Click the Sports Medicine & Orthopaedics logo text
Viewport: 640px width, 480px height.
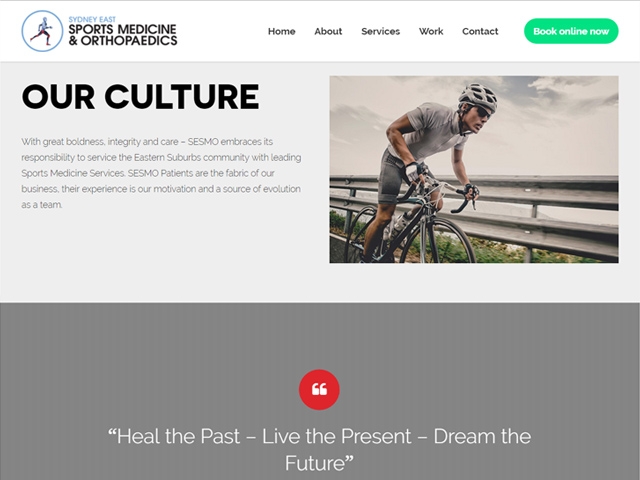tap(123, 35)
